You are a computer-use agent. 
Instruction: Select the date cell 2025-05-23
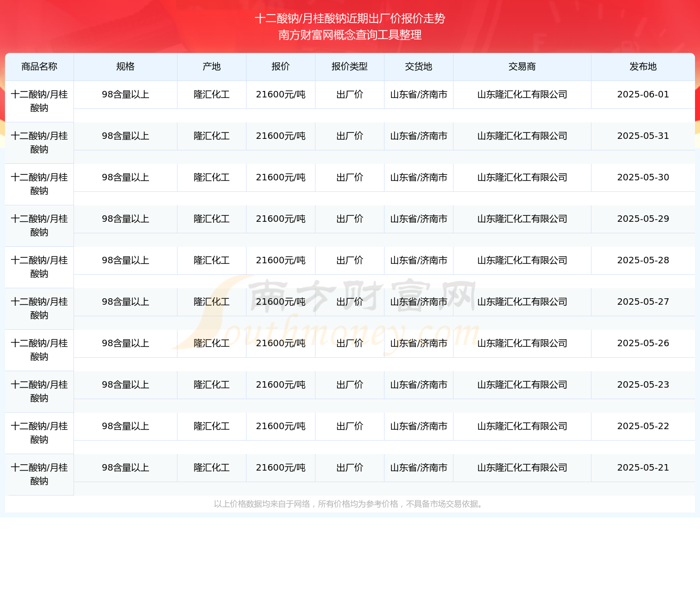coord(643,385)
